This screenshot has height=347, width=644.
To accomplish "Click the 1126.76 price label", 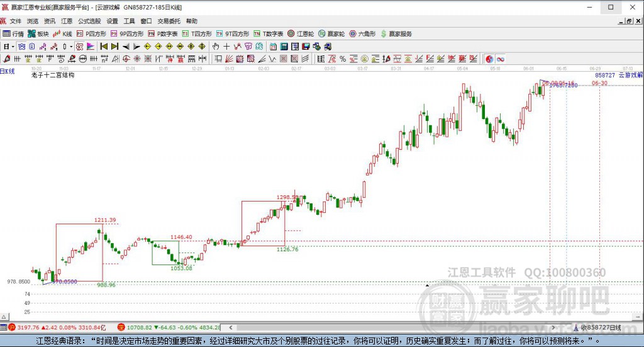I will click(287, 249).
